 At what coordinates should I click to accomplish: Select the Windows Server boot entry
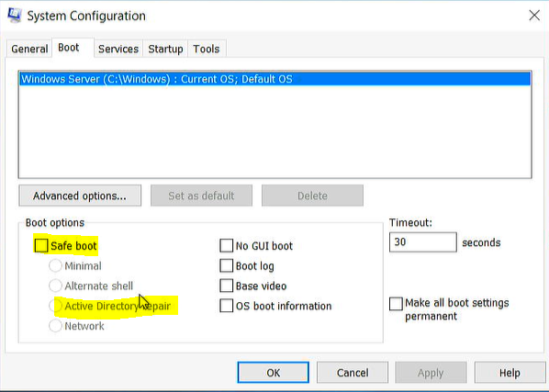275,79
